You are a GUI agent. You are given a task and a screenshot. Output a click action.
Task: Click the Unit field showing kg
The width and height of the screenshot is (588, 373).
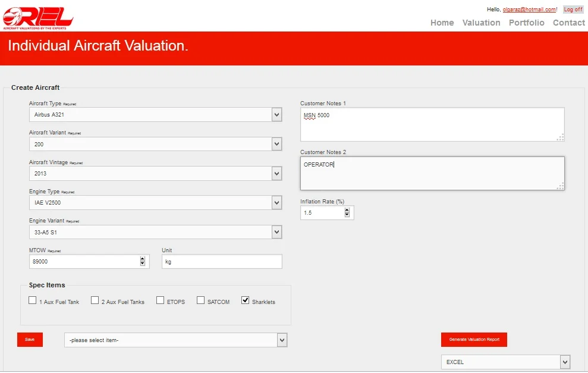[222, 262]
